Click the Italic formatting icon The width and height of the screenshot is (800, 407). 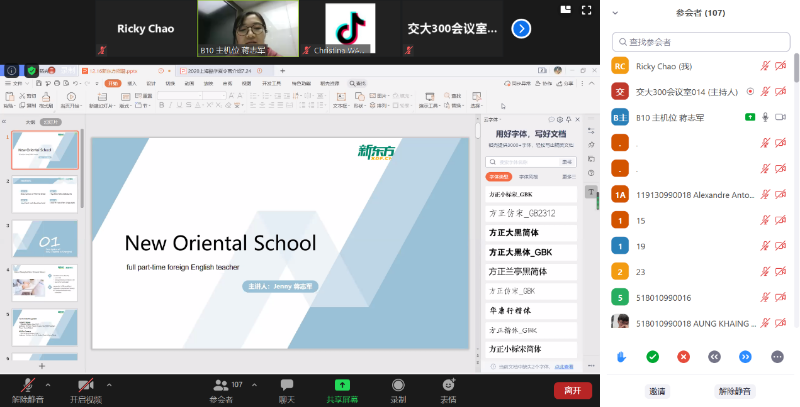coord(170,106)
